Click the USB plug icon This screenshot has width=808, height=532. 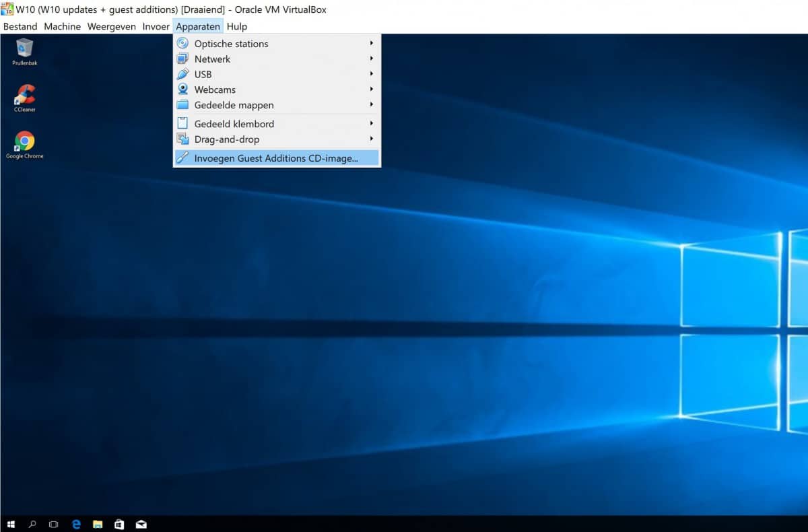coord(182,74)
